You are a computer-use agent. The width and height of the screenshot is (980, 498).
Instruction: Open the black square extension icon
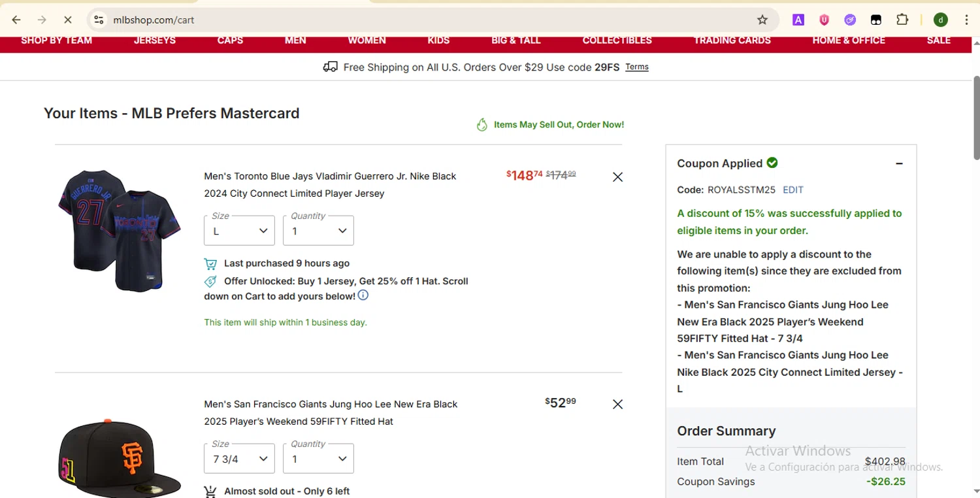[876, 20]
